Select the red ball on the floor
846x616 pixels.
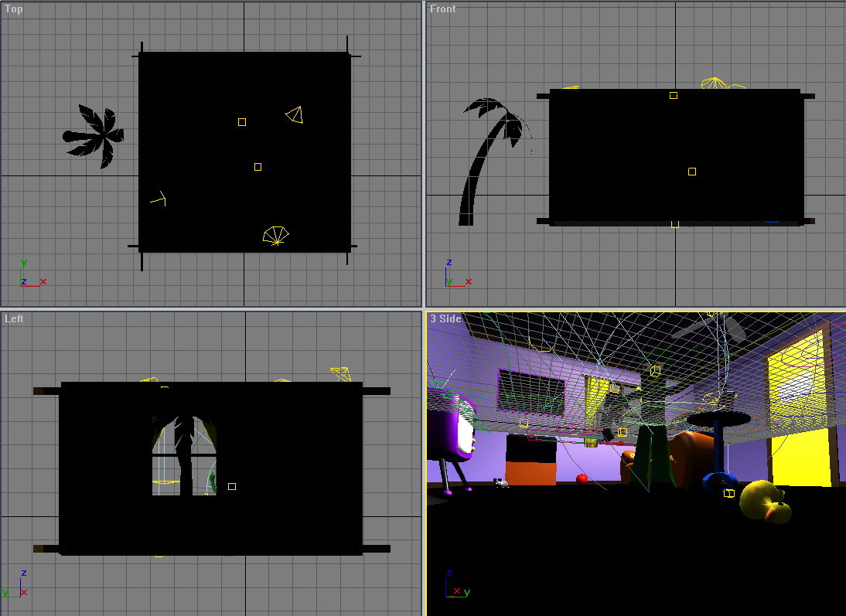click(582, 478)
